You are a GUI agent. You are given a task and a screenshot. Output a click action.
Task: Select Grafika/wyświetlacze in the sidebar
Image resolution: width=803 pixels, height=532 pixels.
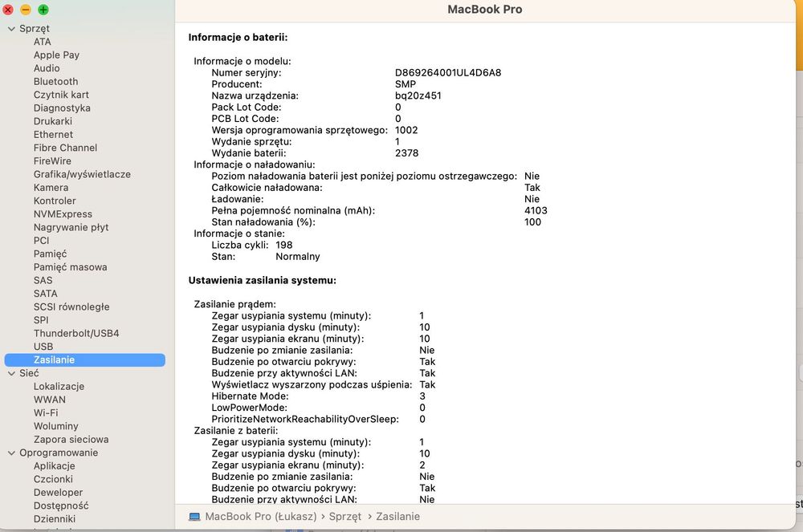point(82,175)
